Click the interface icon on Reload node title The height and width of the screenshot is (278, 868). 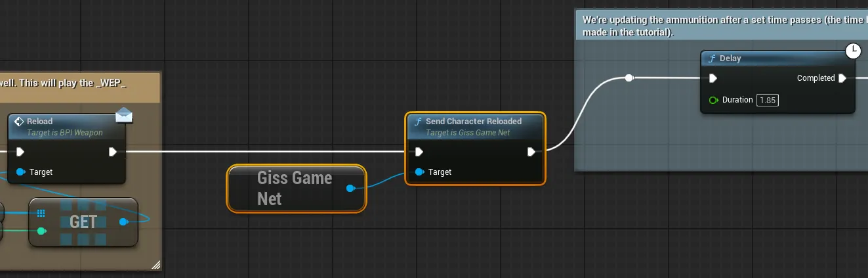pyautogui.click(x=19, y=122)
